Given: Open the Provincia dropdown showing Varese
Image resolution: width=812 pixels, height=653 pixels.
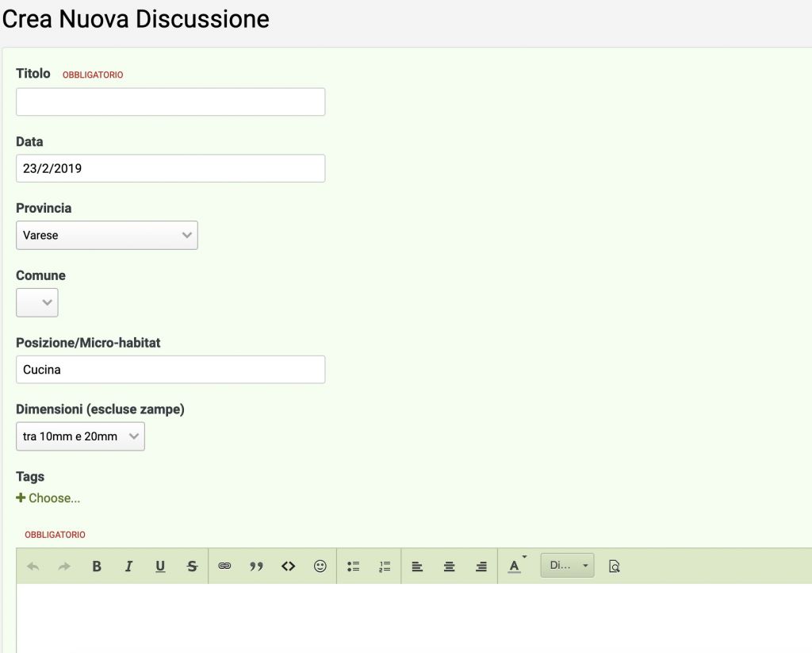Looking at the screenshot, I should (106, 236).
